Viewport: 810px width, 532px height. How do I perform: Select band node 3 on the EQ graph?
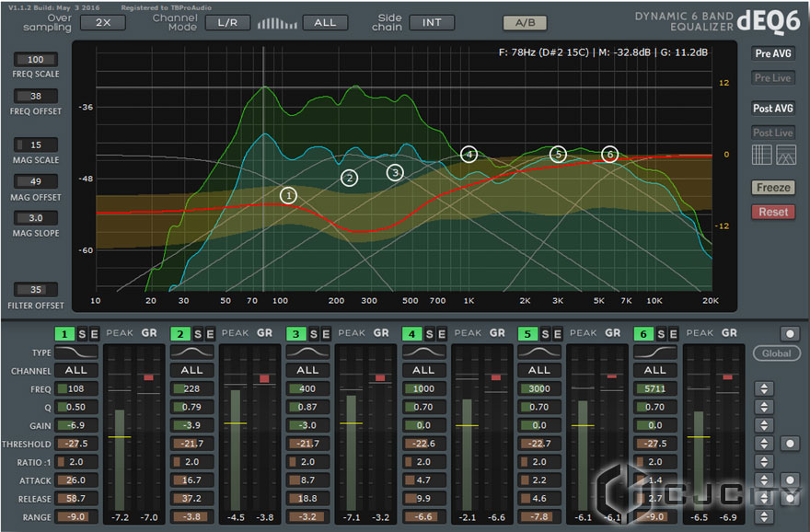[395, 172]
